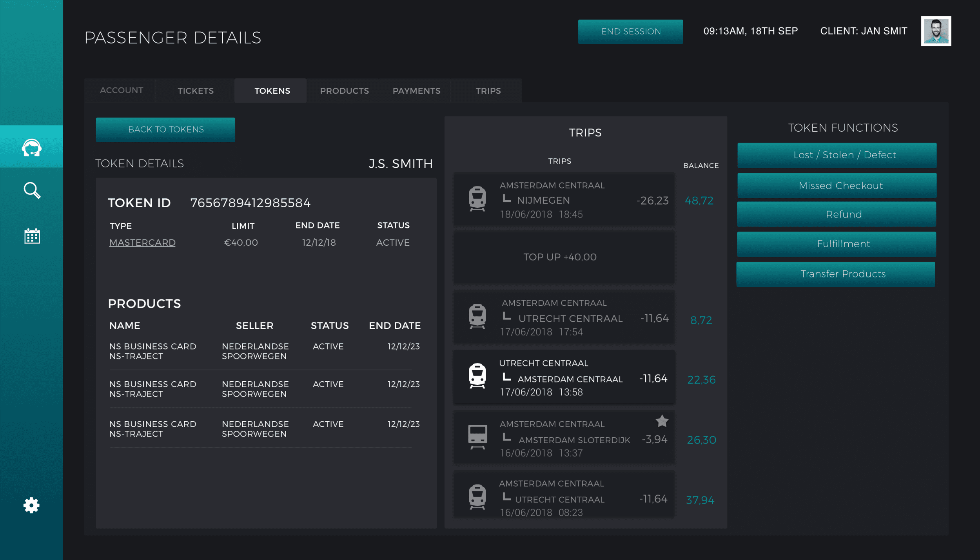Image resolution: width=980 pixels, height=560 pixels.
Task: Switch to the Payments tab
Action: [416, 91]
